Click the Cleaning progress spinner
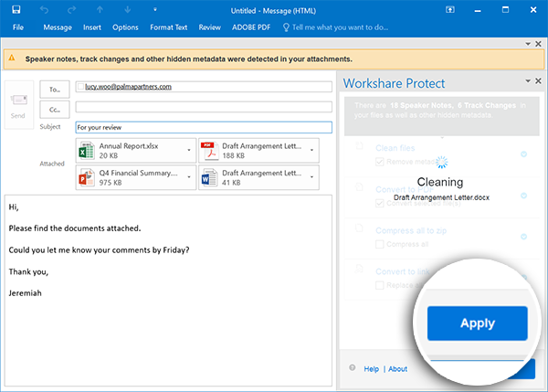This screenshot has width=548, height=392. tap(442, 162)
